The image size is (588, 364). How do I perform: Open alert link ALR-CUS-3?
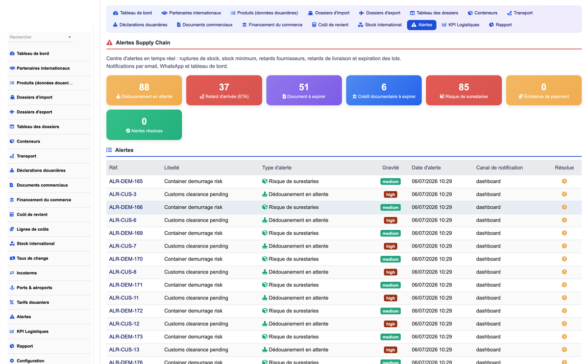pyautogui.click(x=122, y=194)
